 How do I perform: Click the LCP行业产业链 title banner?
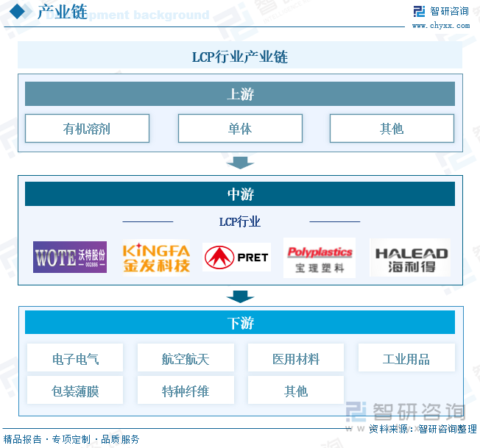[x=240, y=55]
